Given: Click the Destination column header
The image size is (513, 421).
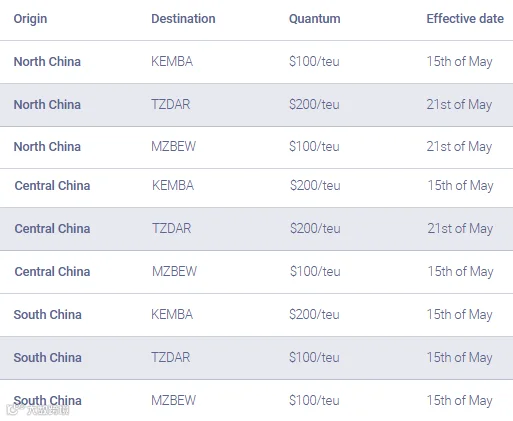Looking at the screenshot, I should 183,19.
